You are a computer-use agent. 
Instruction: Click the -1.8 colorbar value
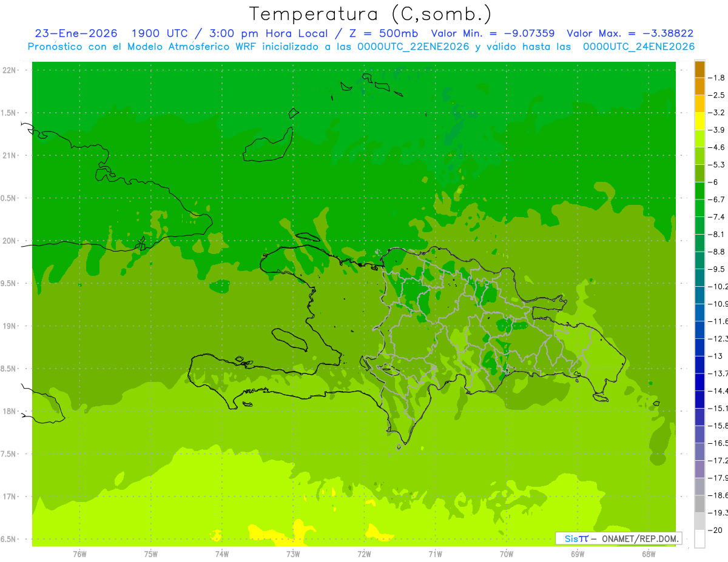tap(718, 78)
